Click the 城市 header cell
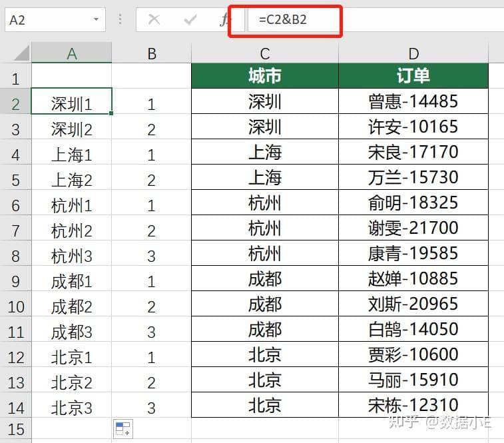 [x=264, y=76]
